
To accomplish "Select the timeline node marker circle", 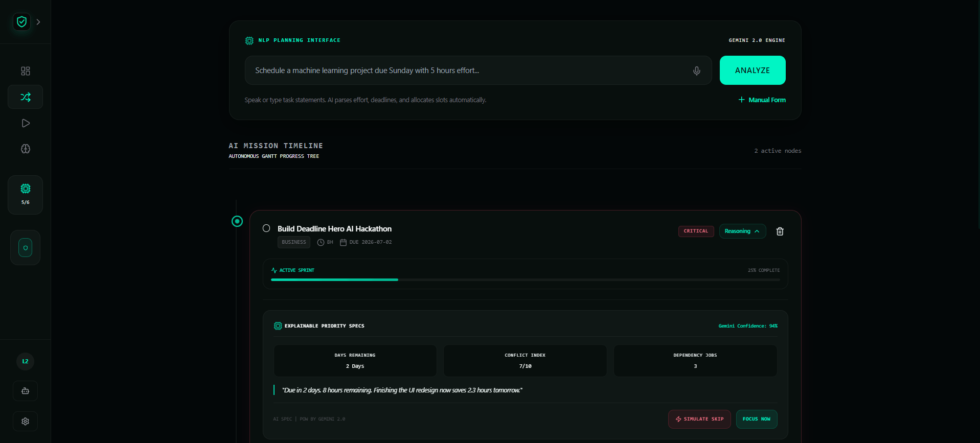I will pos(237,221).
